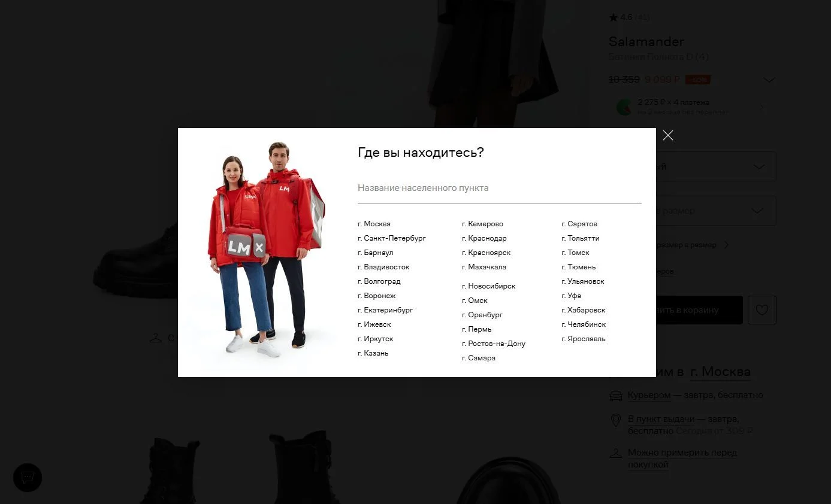This screenshot has width=831, height=504.
Task: Pick г. Ульяновск
Action: (x=583, y=281)
